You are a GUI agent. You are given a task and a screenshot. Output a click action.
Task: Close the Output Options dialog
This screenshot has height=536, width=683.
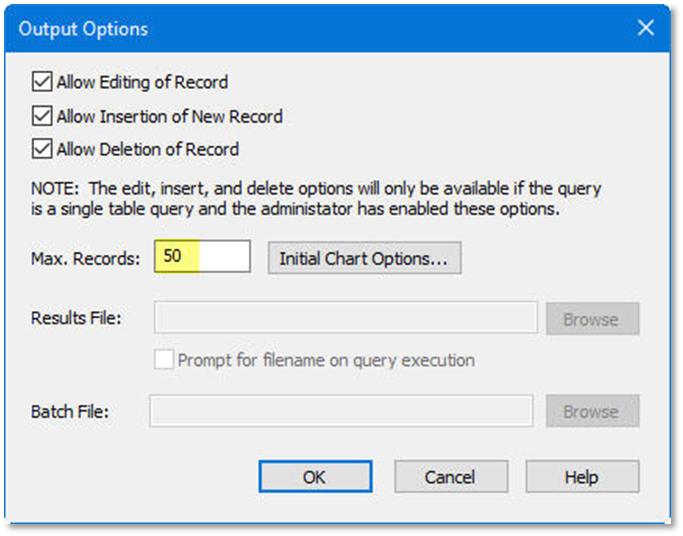[x=645, y=28]
